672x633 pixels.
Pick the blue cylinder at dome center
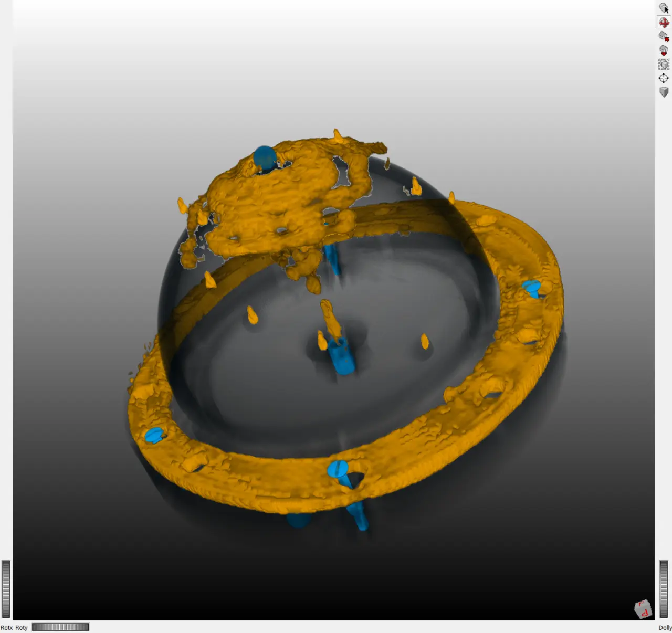coord(342,357)
